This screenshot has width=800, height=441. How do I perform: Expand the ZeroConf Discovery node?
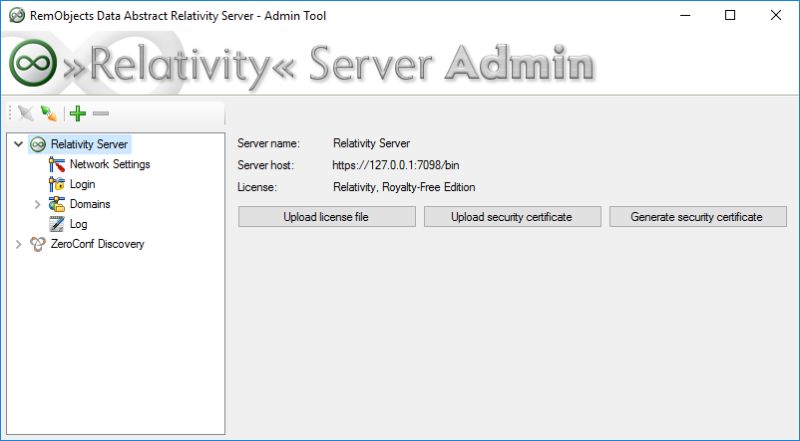(x=18, y=244)
